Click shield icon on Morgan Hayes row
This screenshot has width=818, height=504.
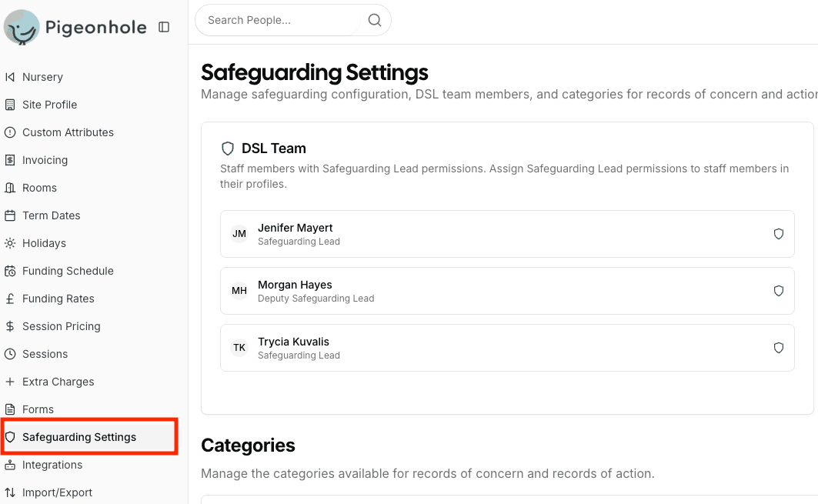coord(778,291)
